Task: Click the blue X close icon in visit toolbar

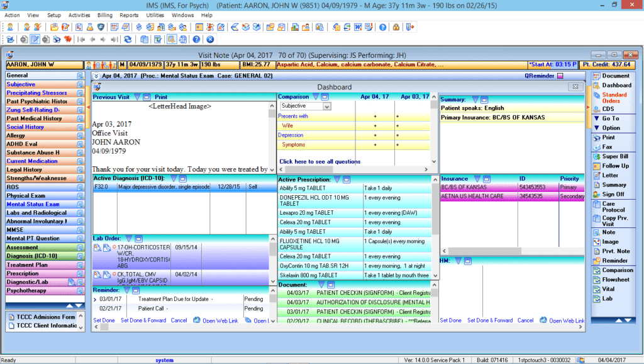Action: (210, 40)
